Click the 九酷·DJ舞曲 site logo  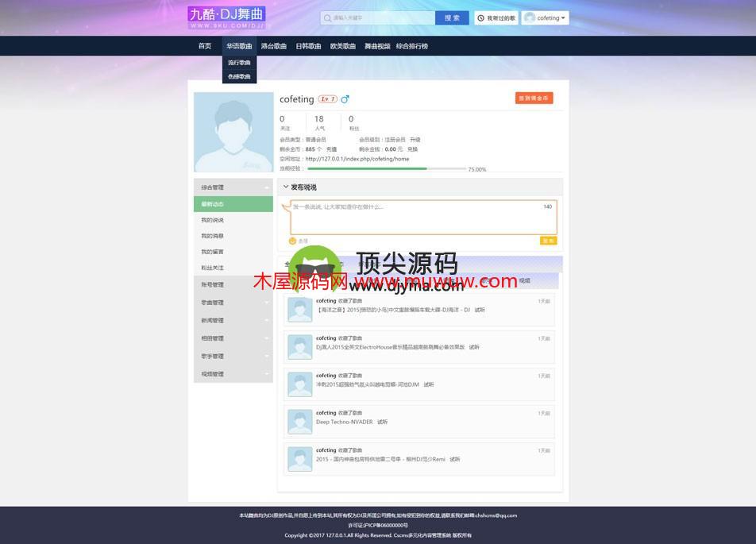pyautogui.click(x=226, y=17)
